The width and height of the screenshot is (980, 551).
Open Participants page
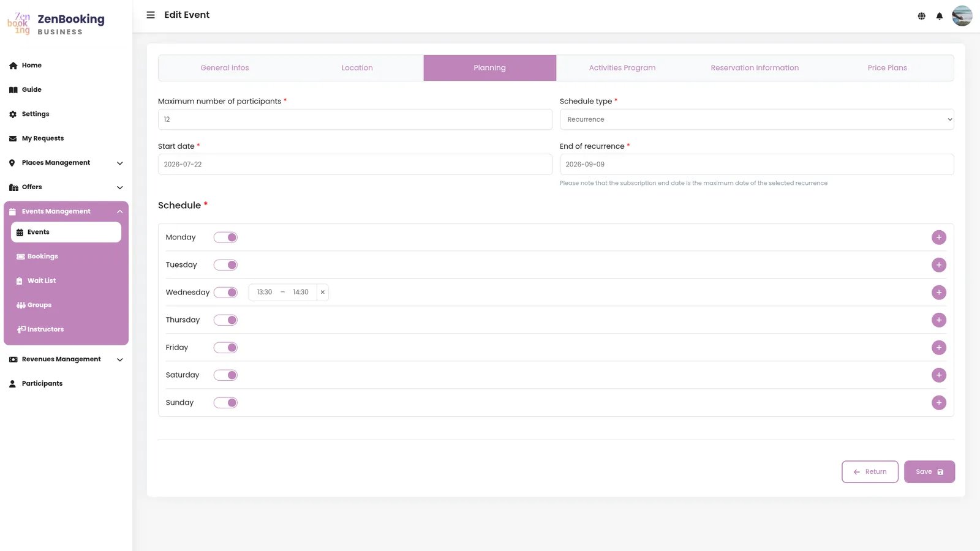[66, 384]
